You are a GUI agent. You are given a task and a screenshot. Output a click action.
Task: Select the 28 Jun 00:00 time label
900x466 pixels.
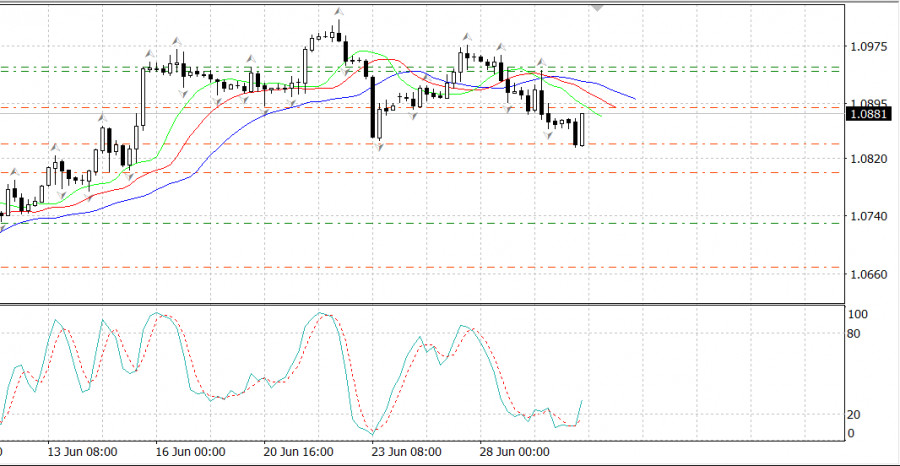(513, 452)
